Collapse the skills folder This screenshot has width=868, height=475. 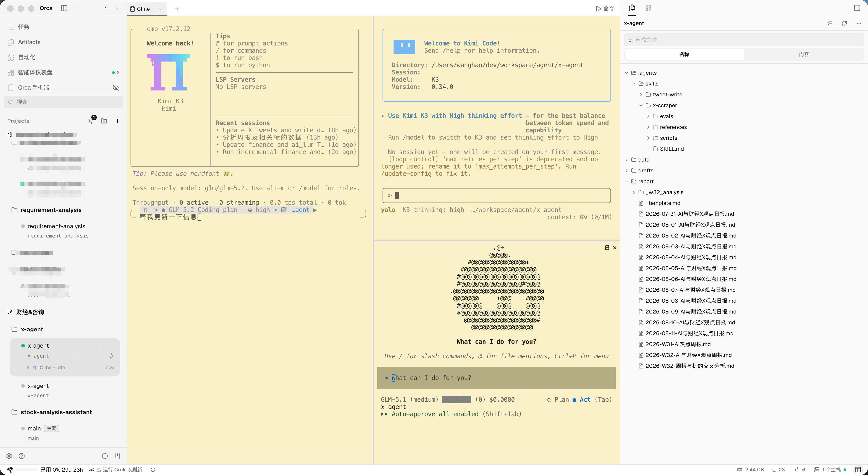pos(633,84)
